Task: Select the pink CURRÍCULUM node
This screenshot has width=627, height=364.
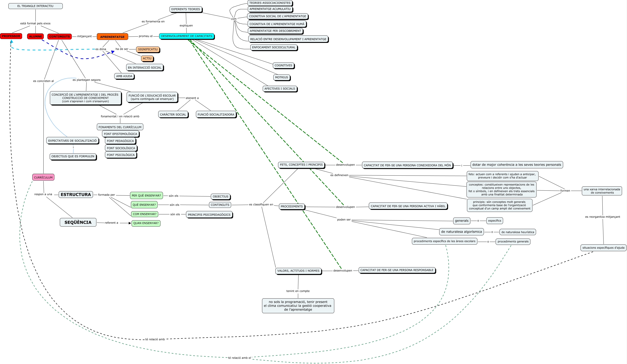Action: [x=43, y=177]
